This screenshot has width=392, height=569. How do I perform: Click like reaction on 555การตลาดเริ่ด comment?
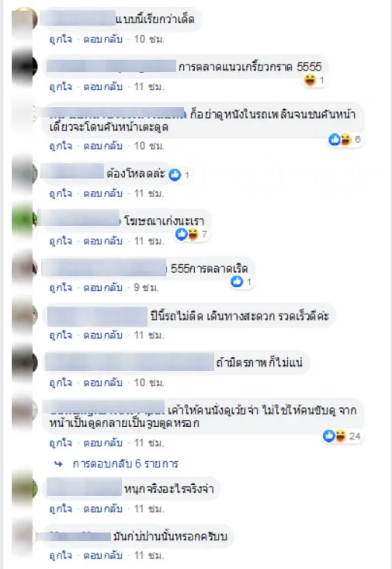click(237, 281)
